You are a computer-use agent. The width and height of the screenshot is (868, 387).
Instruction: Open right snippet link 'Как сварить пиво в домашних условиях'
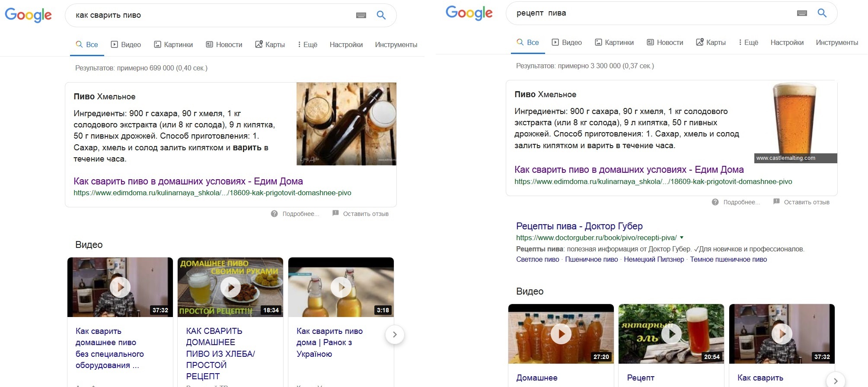click(629, 170)
